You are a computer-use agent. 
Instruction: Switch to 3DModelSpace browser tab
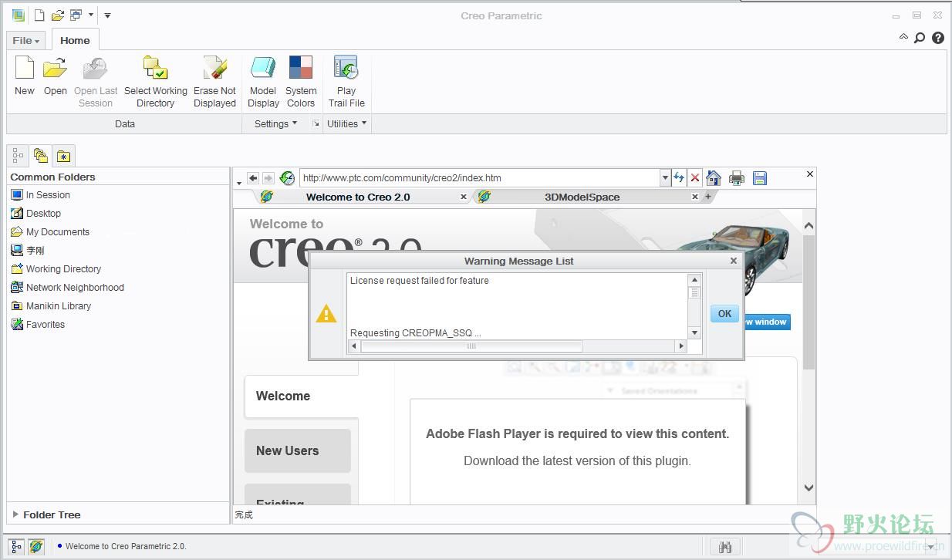(582, 197)
